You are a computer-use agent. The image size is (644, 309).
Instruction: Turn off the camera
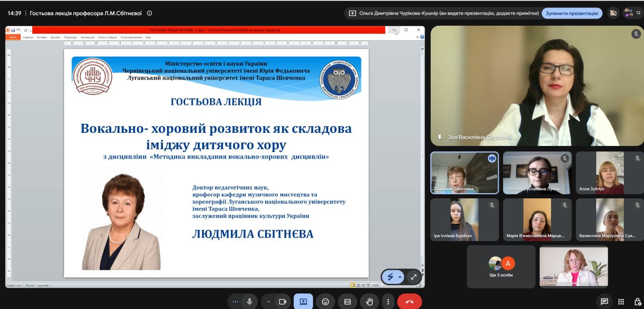click(x=283, y=301)
